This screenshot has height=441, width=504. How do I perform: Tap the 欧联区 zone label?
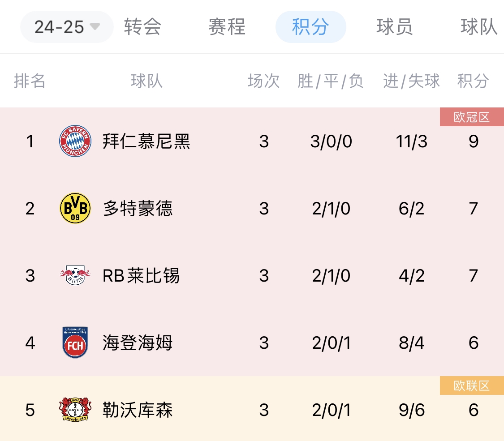pos(472,385)
